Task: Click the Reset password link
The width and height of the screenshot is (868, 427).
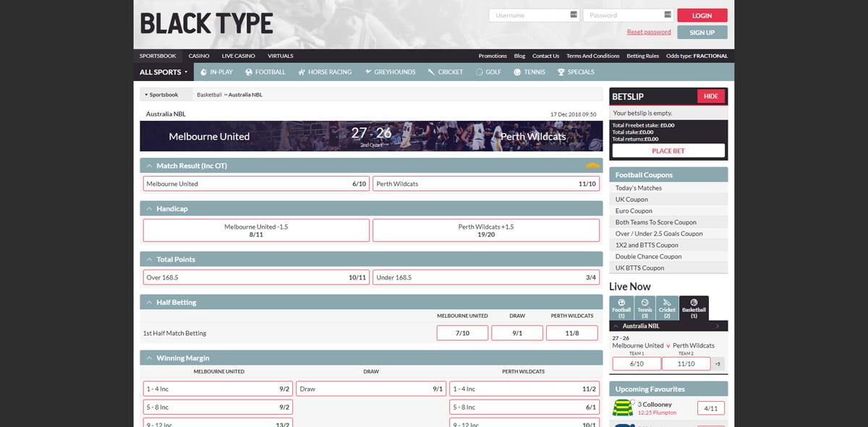Action: 649,33
